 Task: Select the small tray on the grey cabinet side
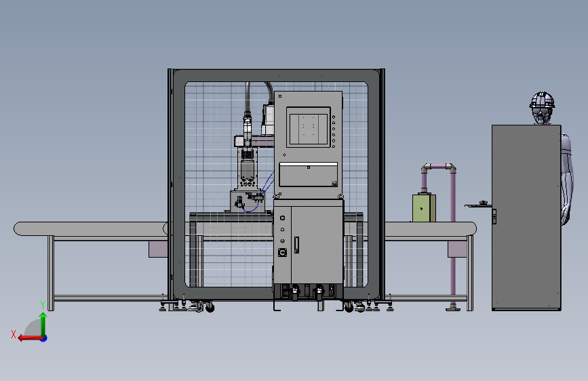(x=478, y=205)
